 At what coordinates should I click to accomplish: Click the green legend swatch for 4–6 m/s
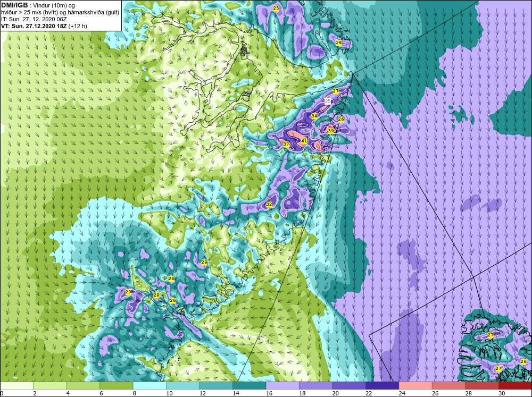83,385
